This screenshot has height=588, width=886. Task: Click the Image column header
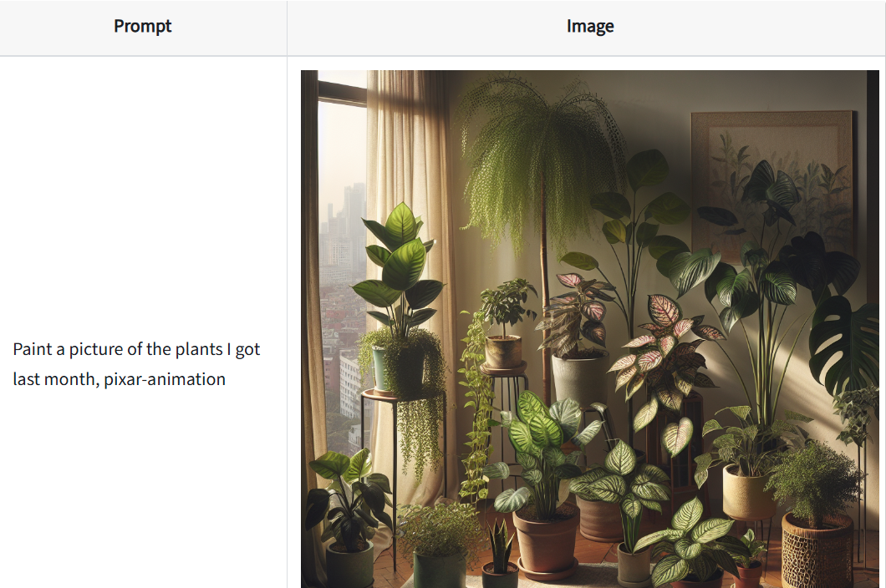coord(590,27)
